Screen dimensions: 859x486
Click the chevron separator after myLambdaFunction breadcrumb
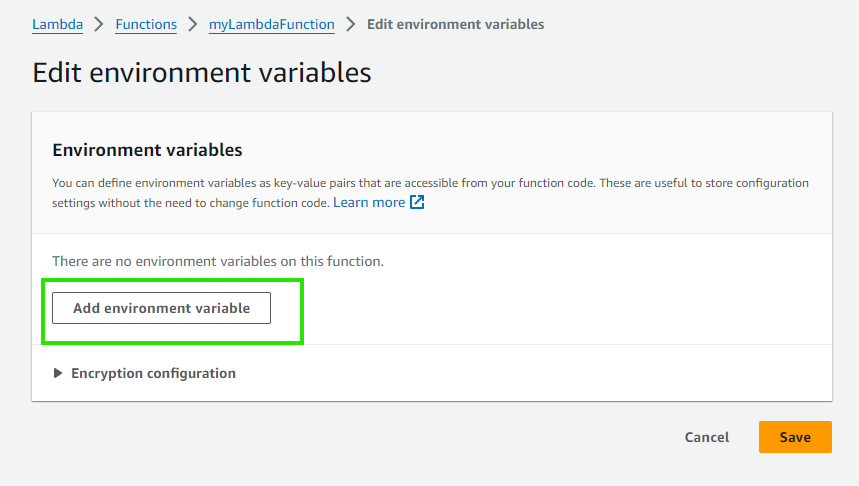[x=350, y=24]
